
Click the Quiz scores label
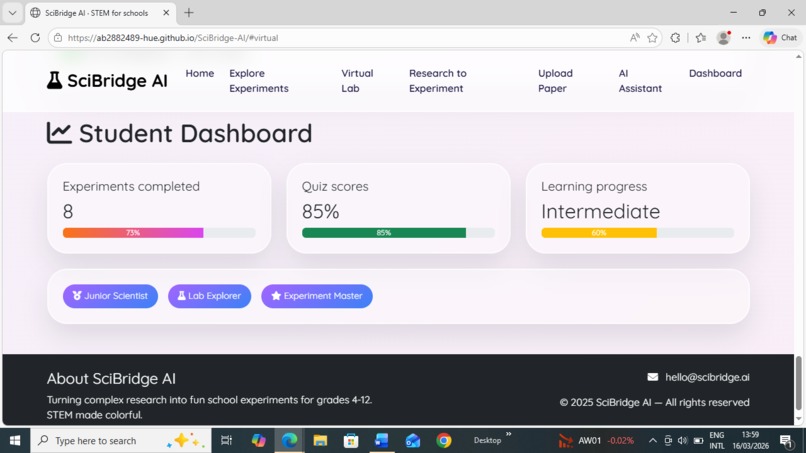coord(335,186)
